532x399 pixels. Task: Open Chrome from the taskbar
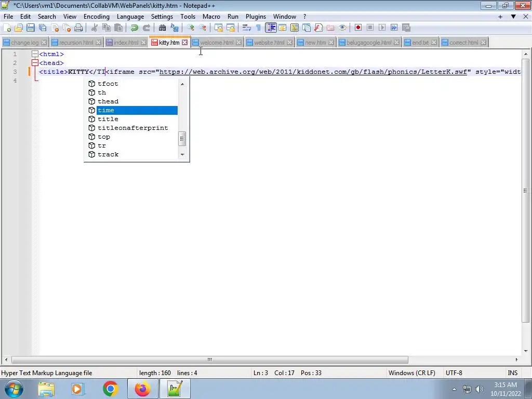click(110, 389)
